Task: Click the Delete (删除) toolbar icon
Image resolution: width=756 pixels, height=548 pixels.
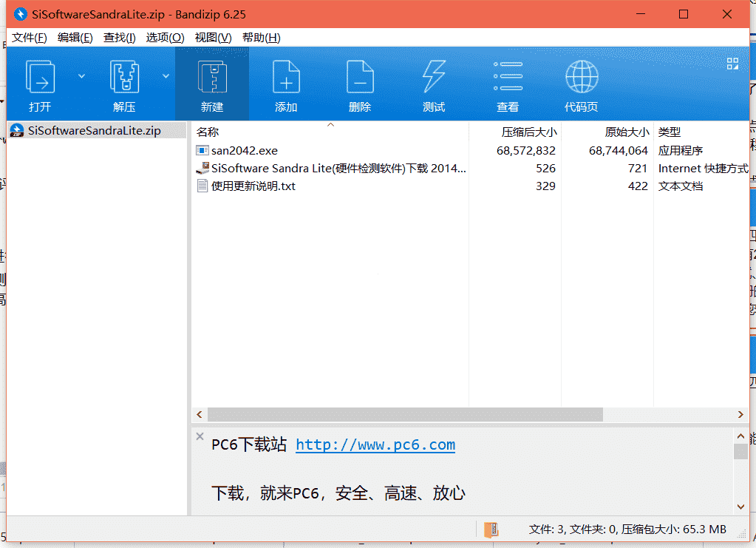Action: (x=360, y=76)
